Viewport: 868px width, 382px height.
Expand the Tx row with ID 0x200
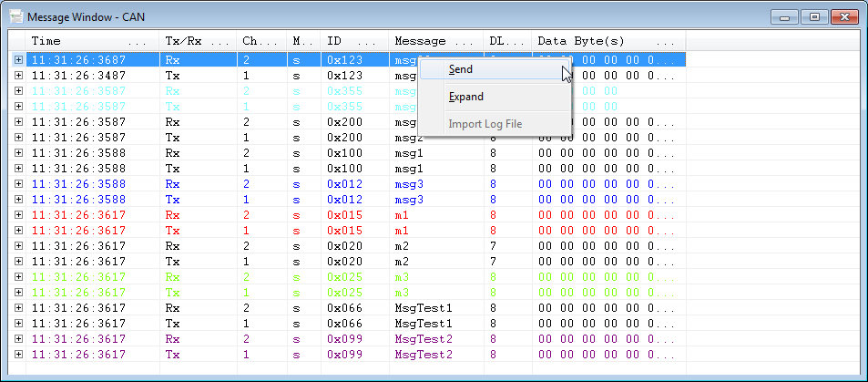pyautogui.click(x=18, y=137)
